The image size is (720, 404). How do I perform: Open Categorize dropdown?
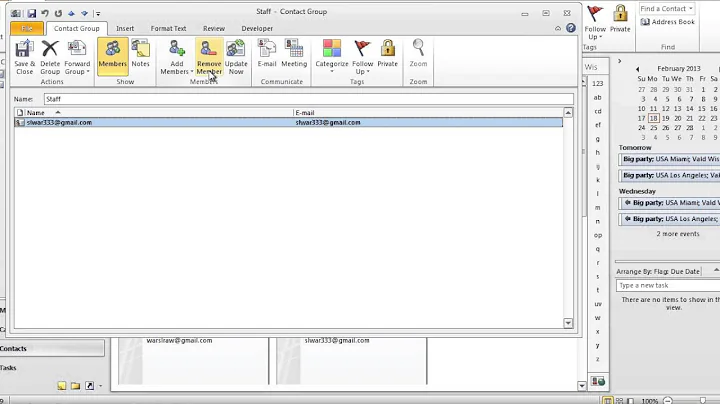point(332,57)
